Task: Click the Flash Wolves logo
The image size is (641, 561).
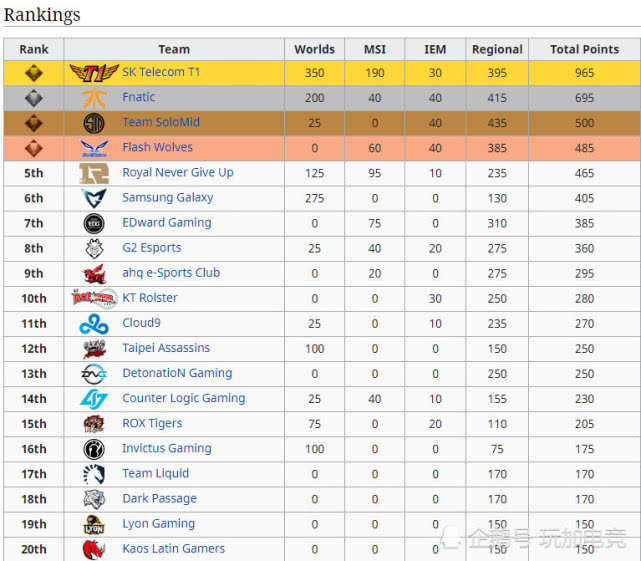Action: pyautogui.click(x=94, y=148)
